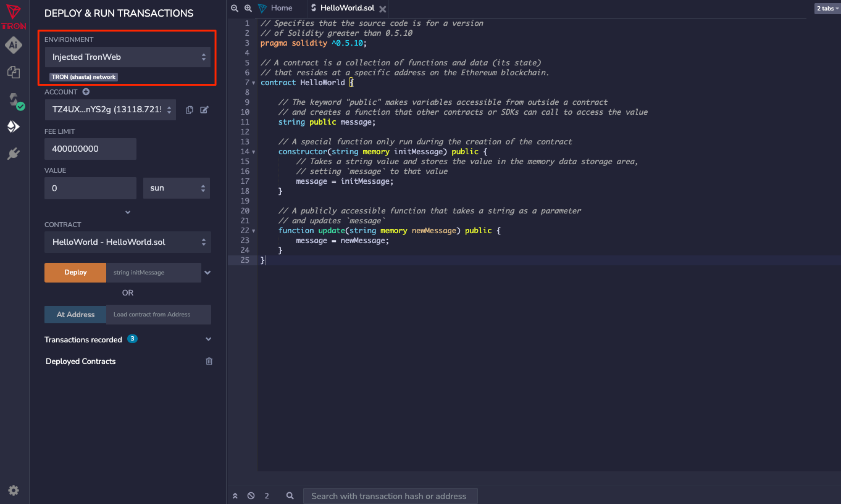Switch to the Home tab

click(281, 8)
